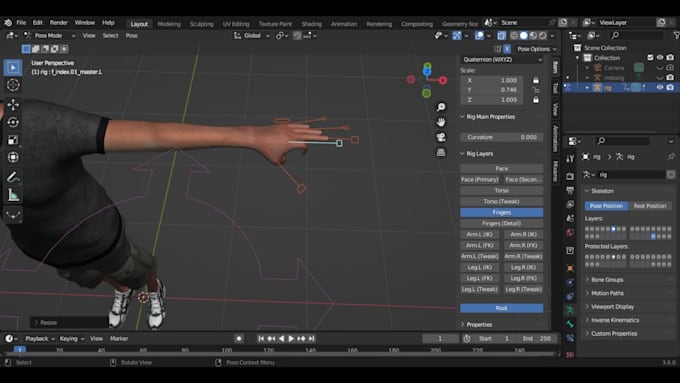This screenshot has width=680, height=383.
Task: Click the Blender logo menu icon
Action: point(8,23)
